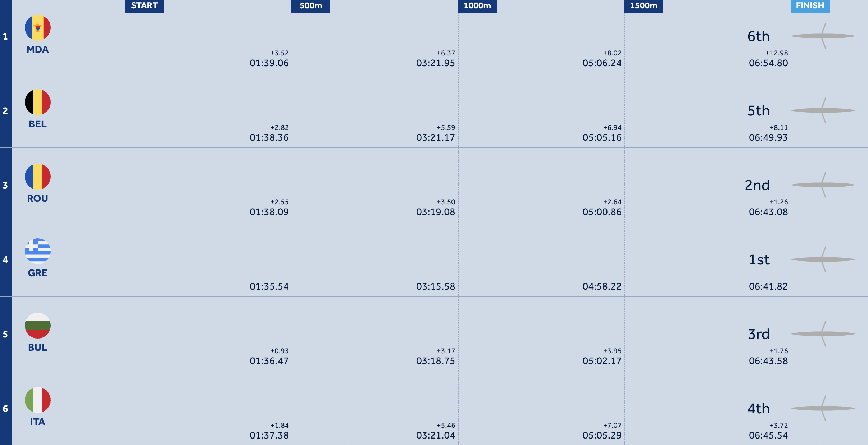Screen dimensions: 868x445
Task: Click lane number 5 on sidebar
Action: [5, 334]
